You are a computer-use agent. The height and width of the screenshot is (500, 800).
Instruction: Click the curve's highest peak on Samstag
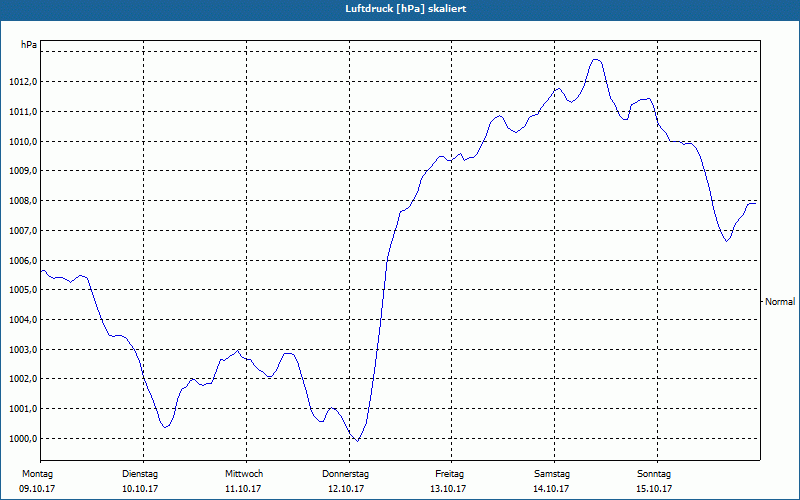point(596,60)
